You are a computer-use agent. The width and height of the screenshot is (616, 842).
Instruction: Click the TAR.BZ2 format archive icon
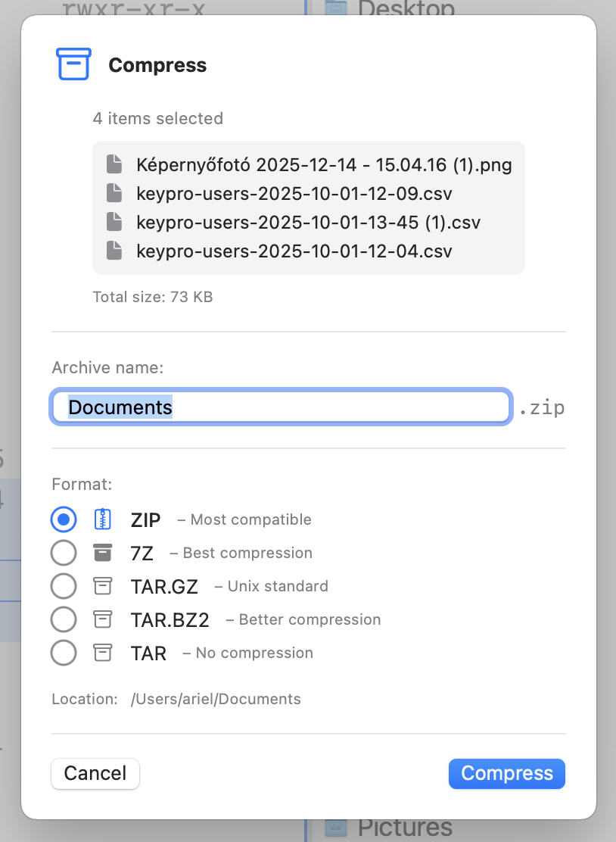point(103,619)
